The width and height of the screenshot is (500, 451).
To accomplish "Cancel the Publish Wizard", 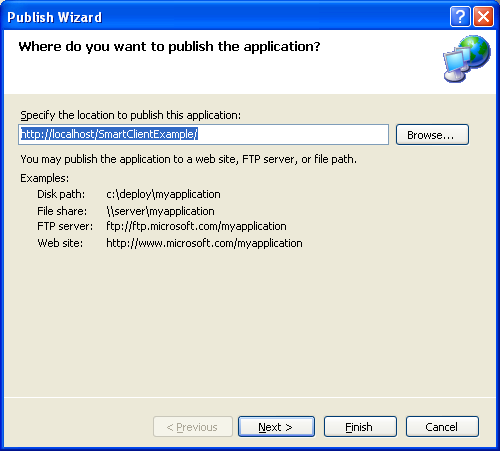I will (x=442, y=426).
